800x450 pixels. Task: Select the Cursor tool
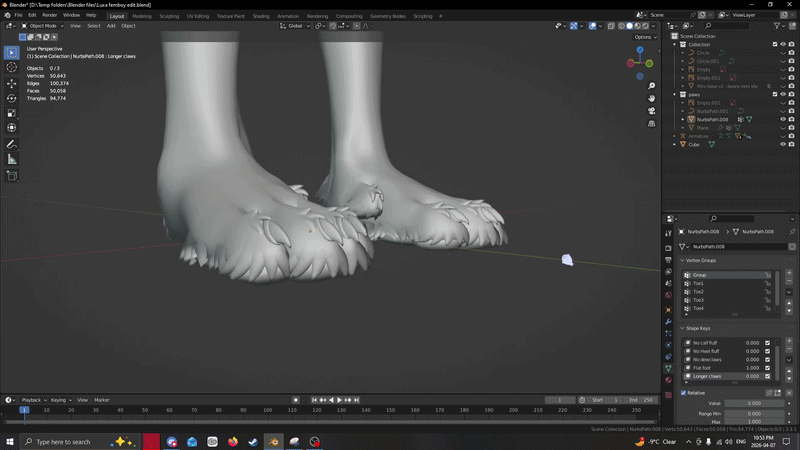12,68
